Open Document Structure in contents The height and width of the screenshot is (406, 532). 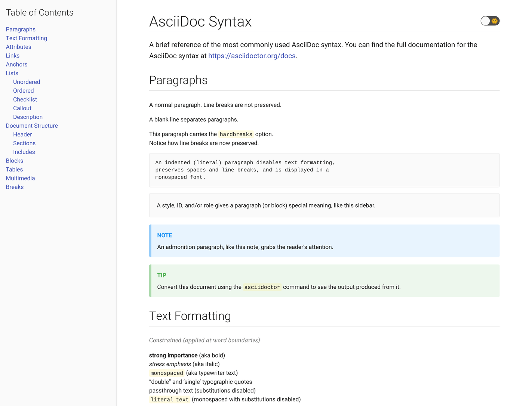click(x=32, y=126)
